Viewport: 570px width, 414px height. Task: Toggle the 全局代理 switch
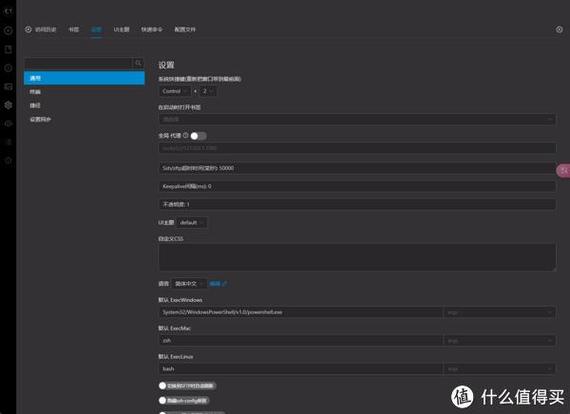click(198, 136)
